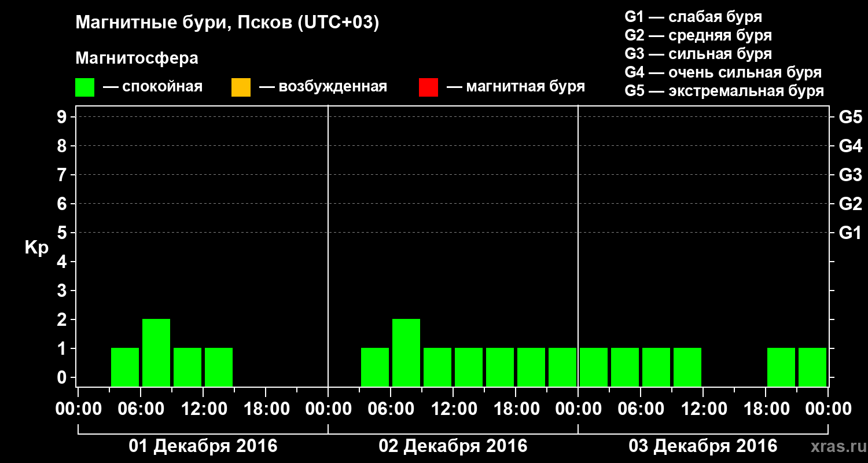Click the 15:00–18:00 bar on 02 Декабря
868x463 pixels.
(x=500, y=367)
